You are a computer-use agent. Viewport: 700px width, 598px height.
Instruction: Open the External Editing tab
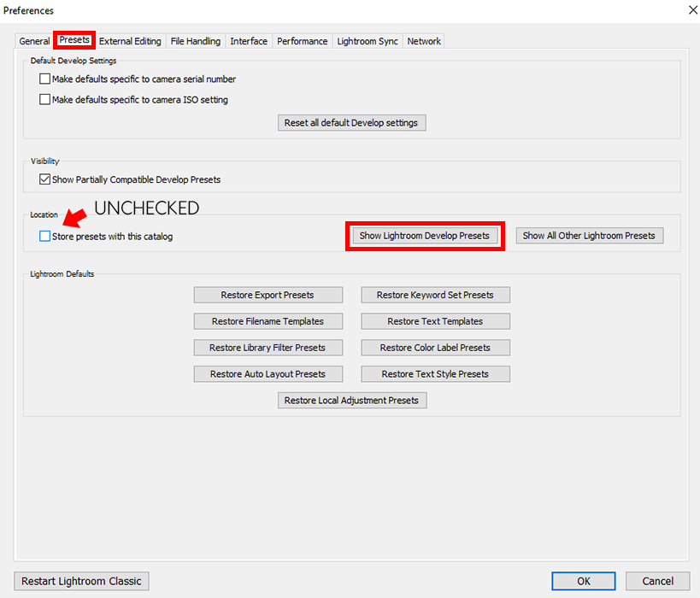(130, 41)
